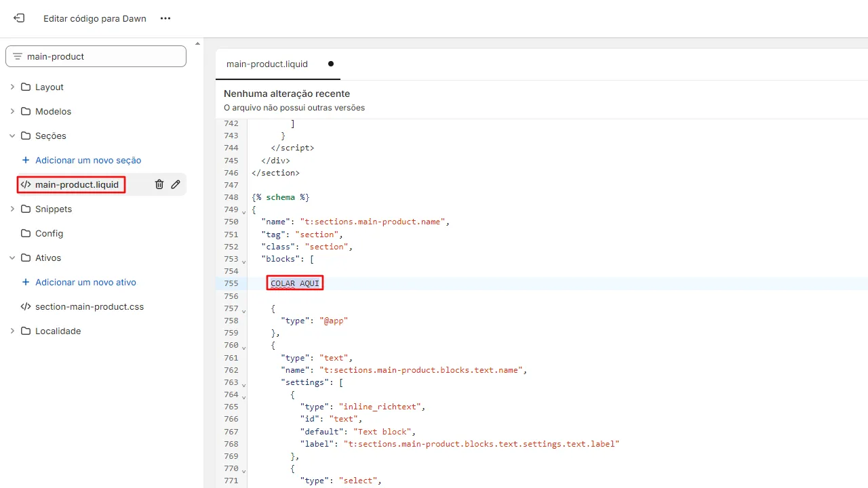This screenshot has width=868, height=488.
Task: Click the "@app" value on line 758
Action: [x=334, y=321]
